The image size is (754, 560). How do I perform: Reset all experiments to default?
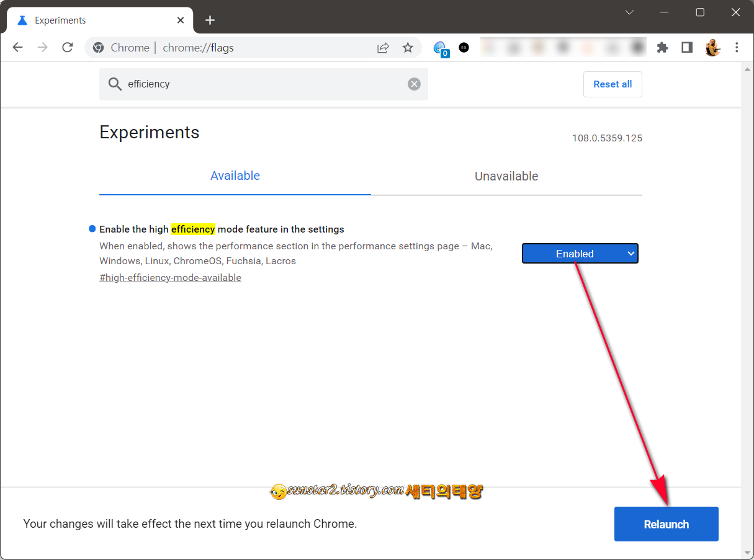click(613, 84)
